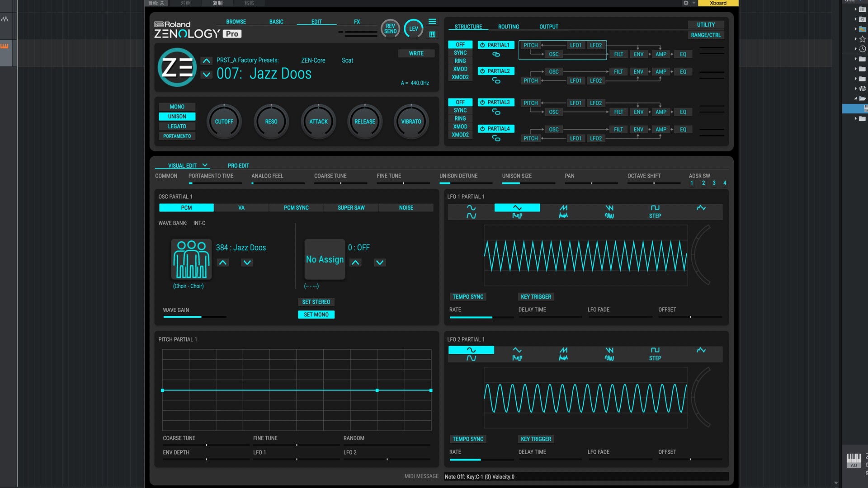Click the UTILITY button
This screenshot has width=868, height=488.
point(705,25)
